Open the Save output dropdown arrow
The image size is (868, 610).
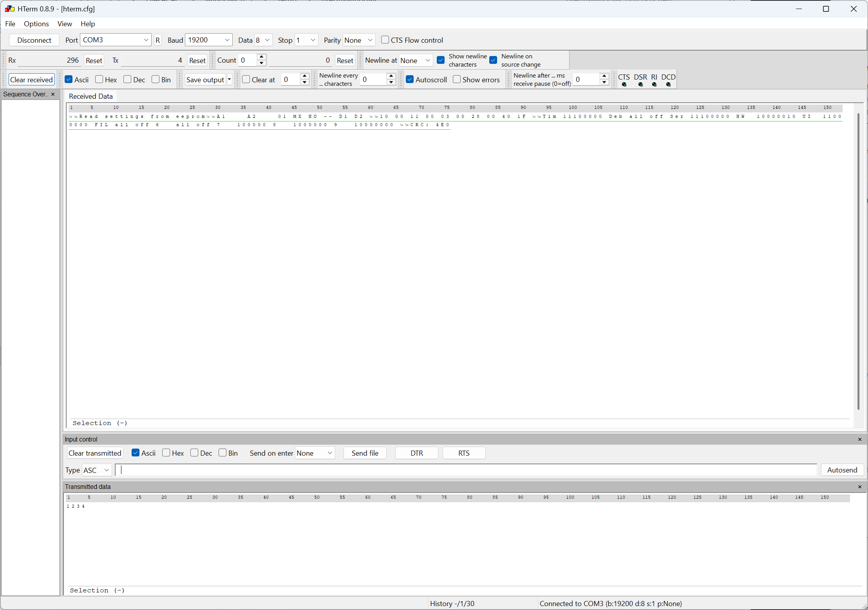(x=230, y=80)
